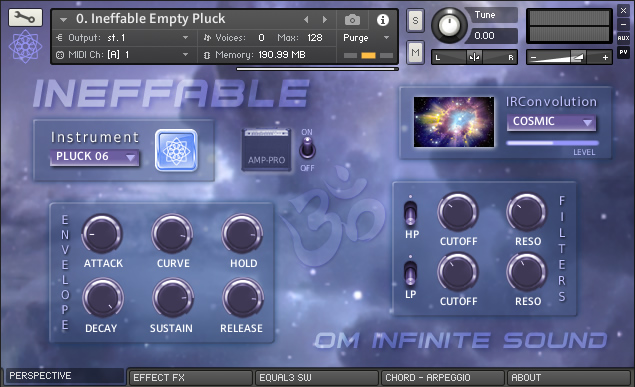Switch to the CHORD - ARPEGGIO tab
The image size is (635, 387).
[x=442, y=378]
